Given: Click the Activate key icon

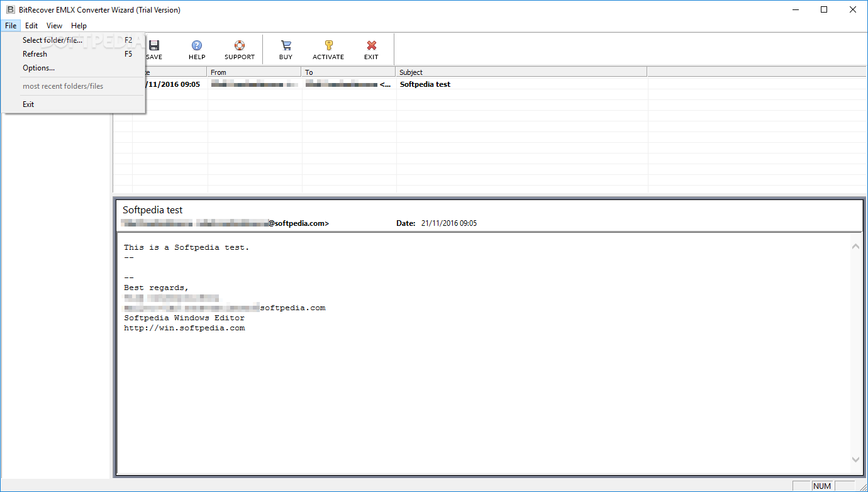Looking at the screenshot, I should tap(328, 45).
